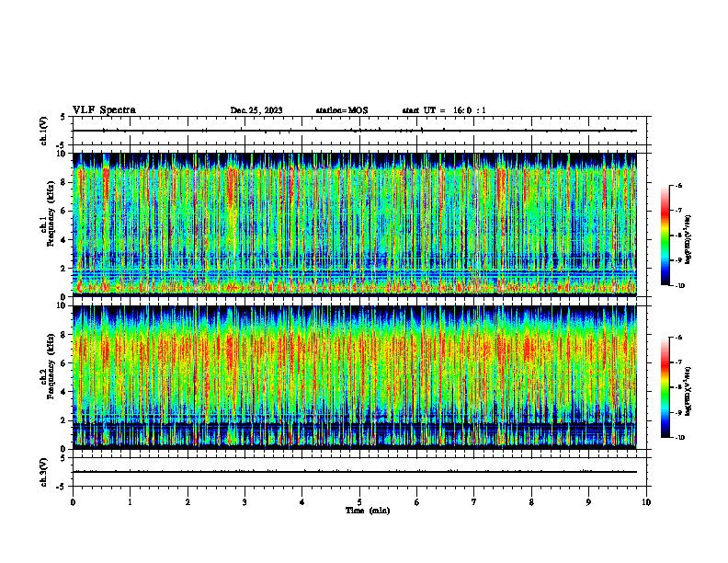The image size is (728, 563).
Task: Click time axis tick label '3'
Action: (245, 502)
